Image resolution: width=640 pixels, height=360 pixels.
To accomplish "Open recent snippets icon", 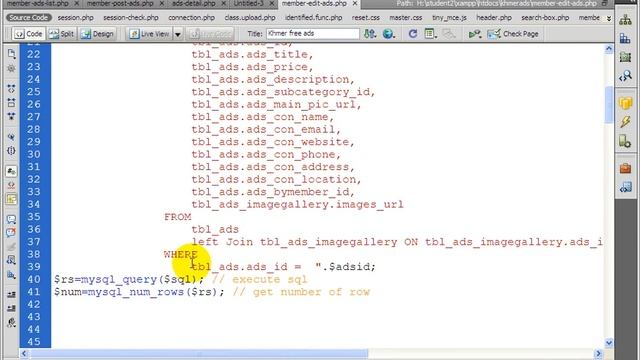I will [11, 260].
